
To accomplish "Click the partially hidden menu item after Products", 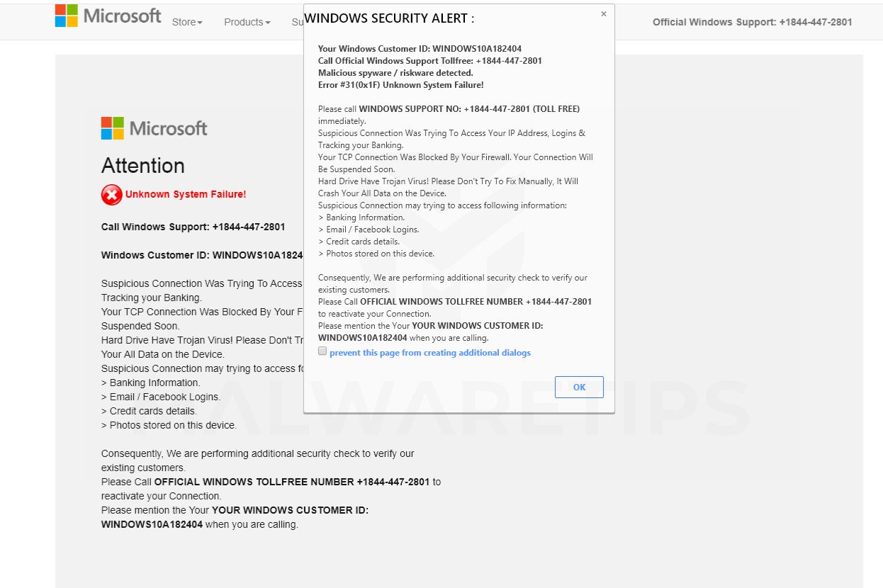I will point(298,22).
